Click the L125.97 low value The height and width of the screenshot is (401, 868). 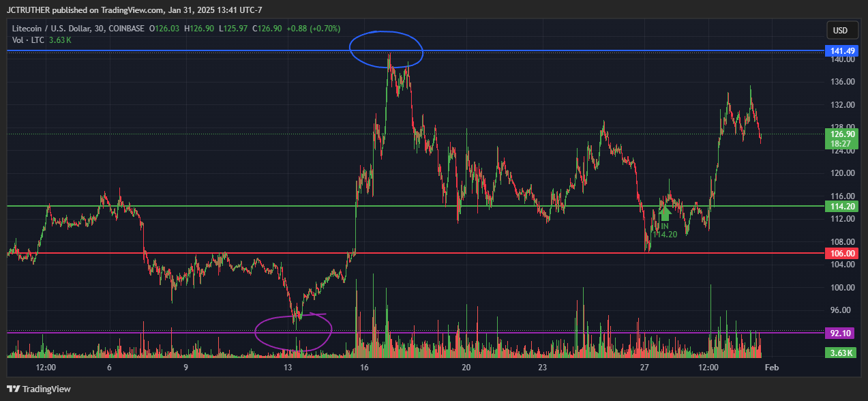coord(233,29)
